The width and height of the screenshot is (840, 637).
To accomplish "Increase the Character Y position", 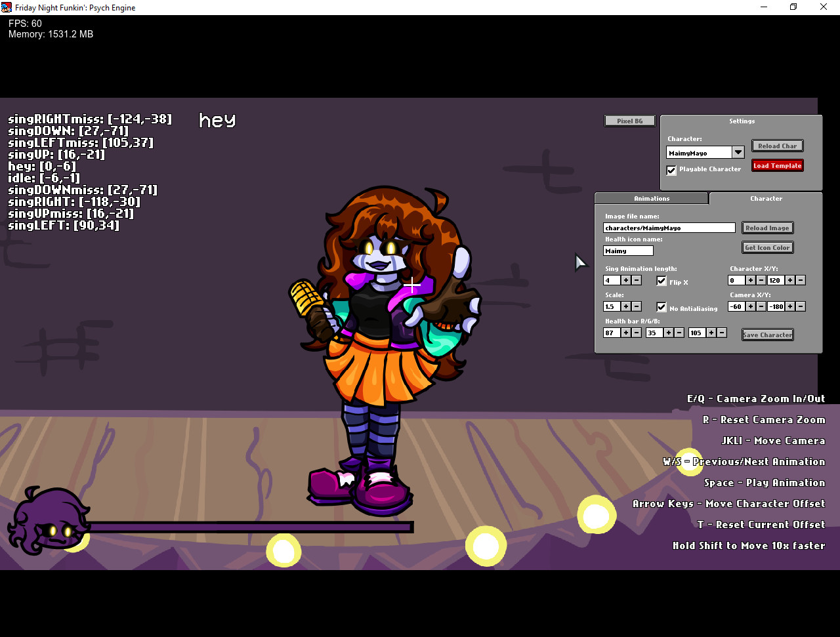I will [790, 280].
